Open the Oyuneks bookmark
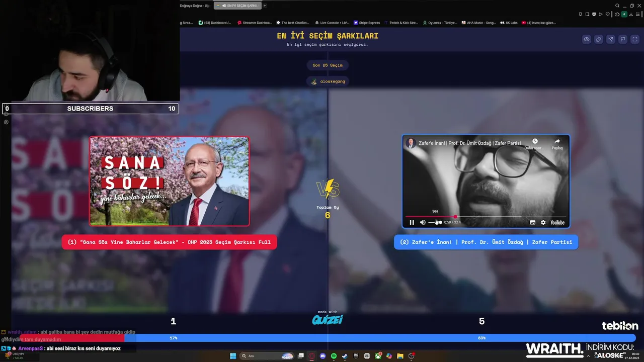This screenshot has width=644, height=362. pyautogui.click(x=440, y=23)
